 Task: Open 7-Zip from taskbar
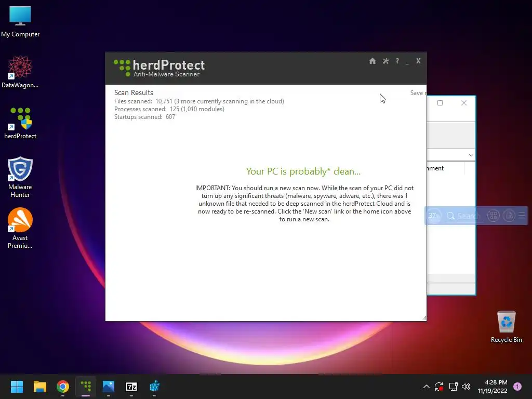coord(131,387)
